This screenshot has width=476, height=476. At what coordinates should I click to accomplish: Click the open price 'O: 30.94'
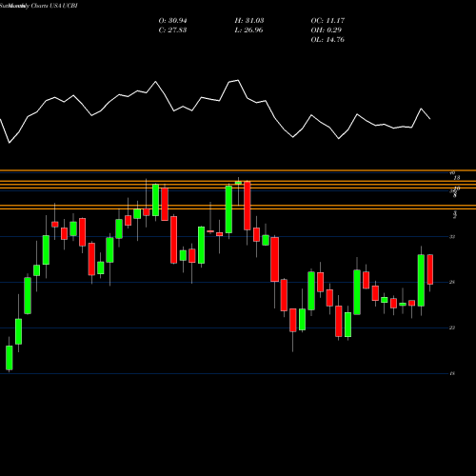pyautogui.click(x=172, y=21)
